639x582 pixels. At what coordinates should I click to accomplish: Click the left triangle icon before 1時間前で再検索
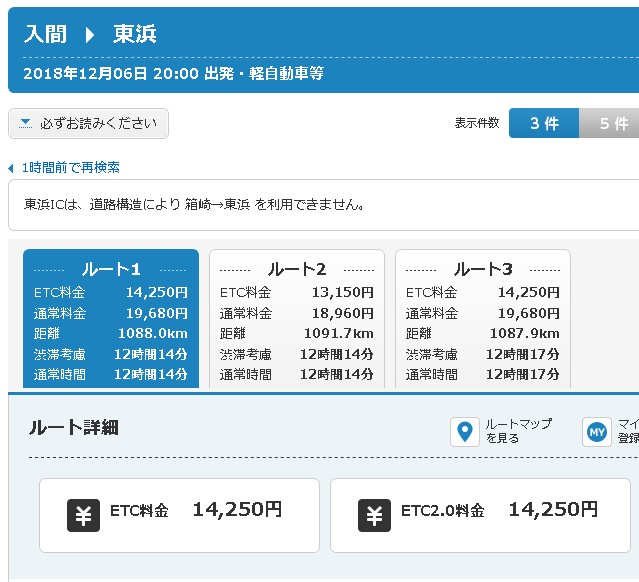[x=11, y=168]
